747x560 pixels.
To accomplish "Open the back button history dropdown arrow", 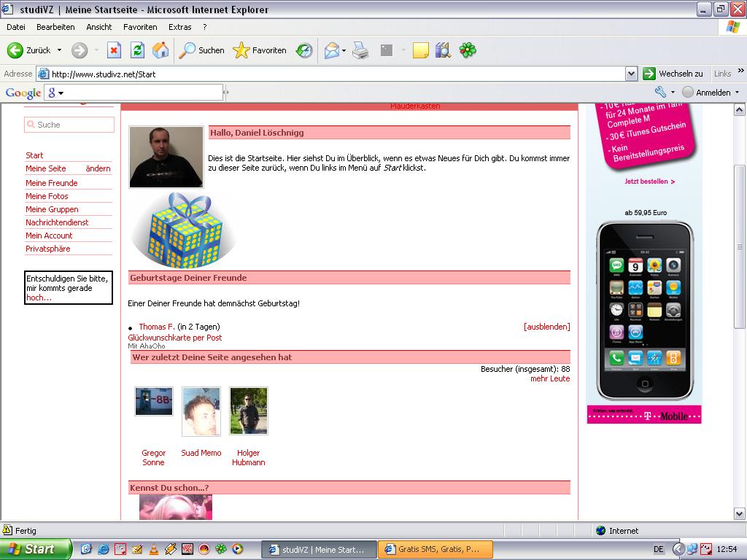I will (60, 50).
